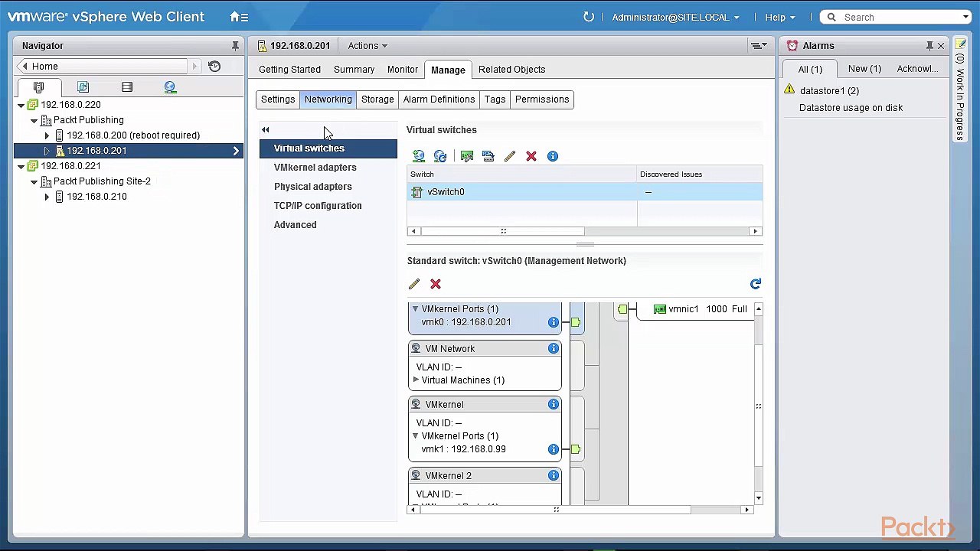
Task: Open Permissions sub-tab
Action: (x=542, y=99)
